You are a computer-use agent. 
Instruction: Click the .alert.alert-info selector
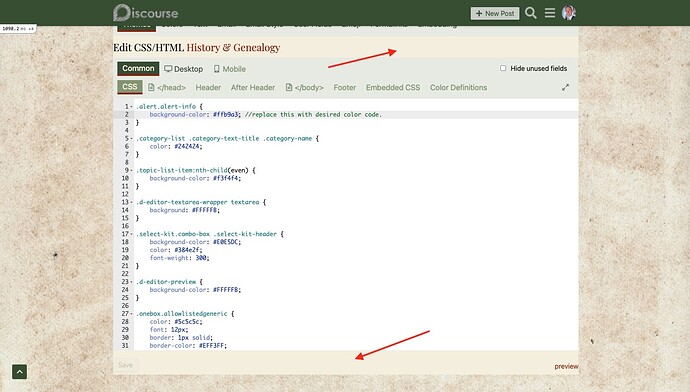click(166, 106)
